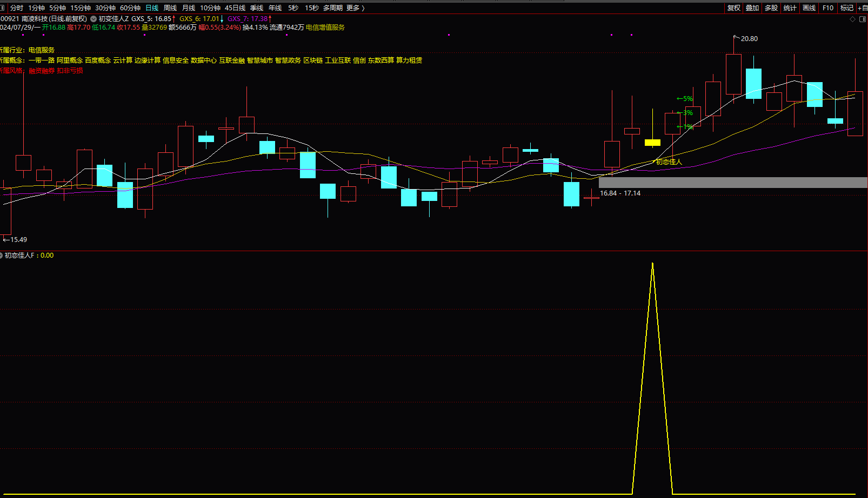Open the 多股 multi-stock view
Image resolution: width=868 pixels, height=498 pixels.
pos(771,8)
